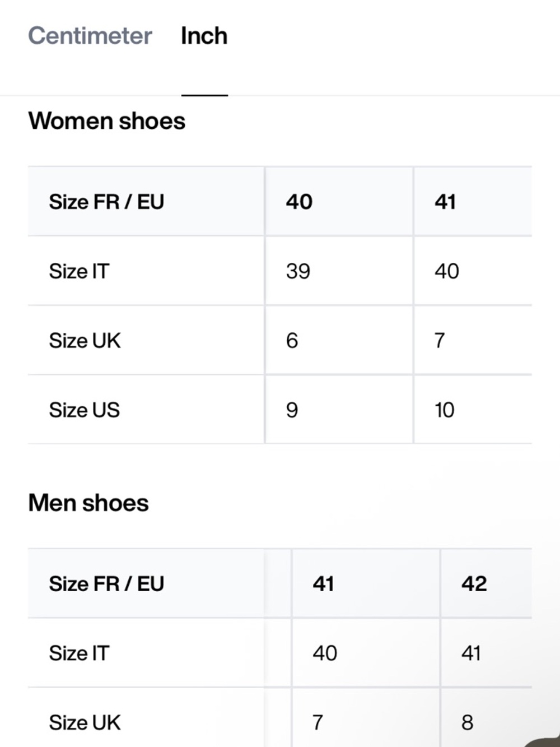Click Women's Size IT value 39
The height and width of the screenshot is (747, 560).
coord(298,271)
